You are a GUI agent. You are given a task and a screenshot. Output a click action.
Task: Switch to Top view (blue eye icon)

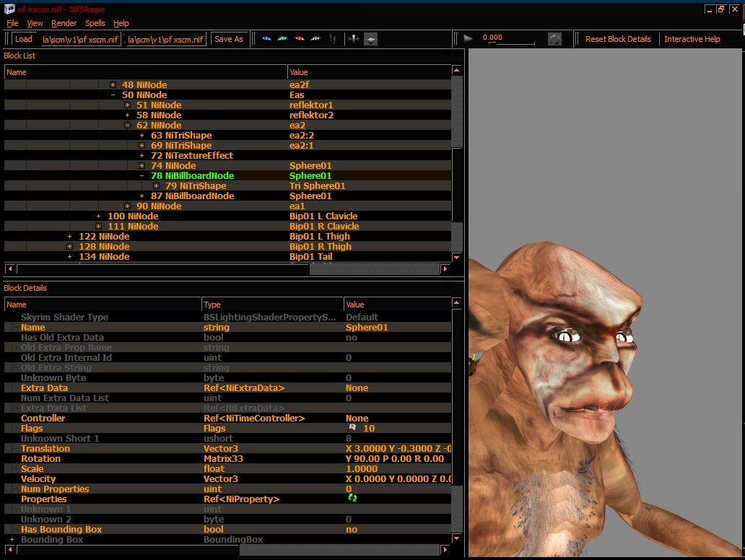pos(266,39)
